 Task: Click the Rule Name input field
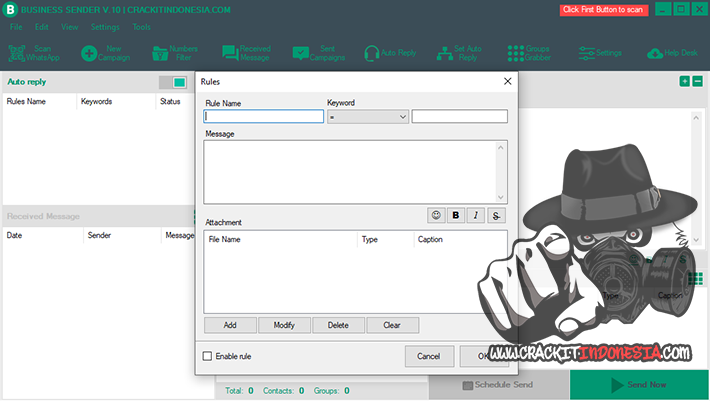[x=264, y=117]
